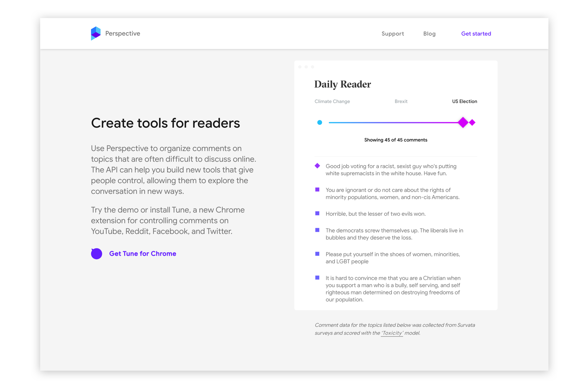Click square marker beside Christian comment
Screen dimensions: 588x391
[317, 278]
